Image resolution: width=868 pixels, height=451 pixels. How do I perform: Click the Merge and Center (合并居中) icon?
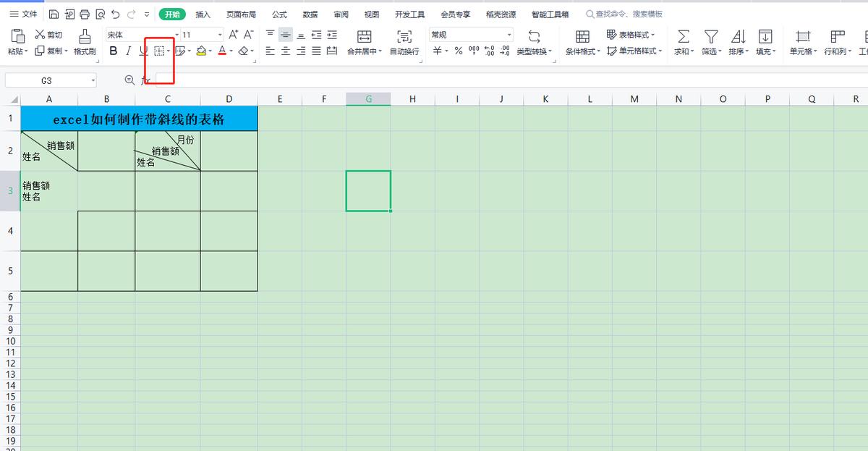coord(364,36)
